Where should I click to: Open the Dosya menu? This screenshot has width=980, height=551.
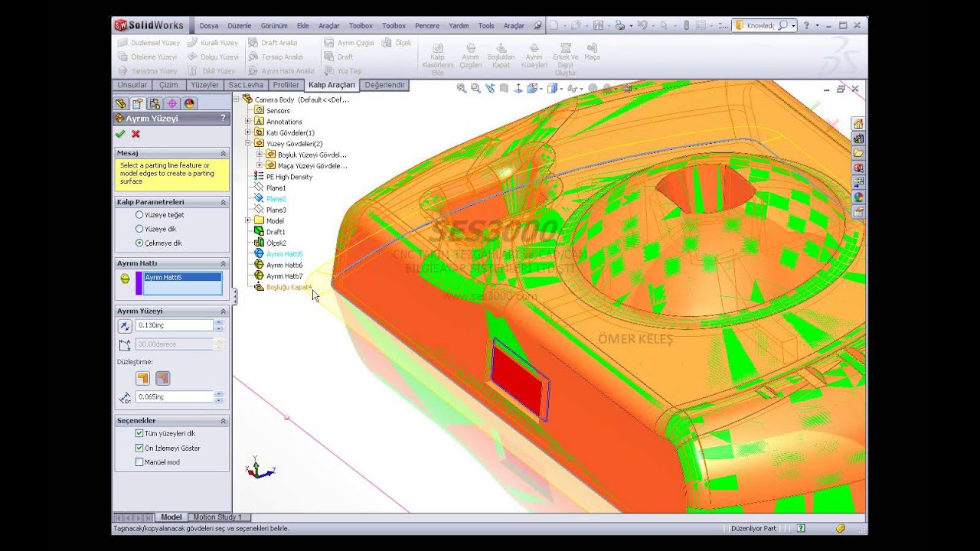(209, 25)
